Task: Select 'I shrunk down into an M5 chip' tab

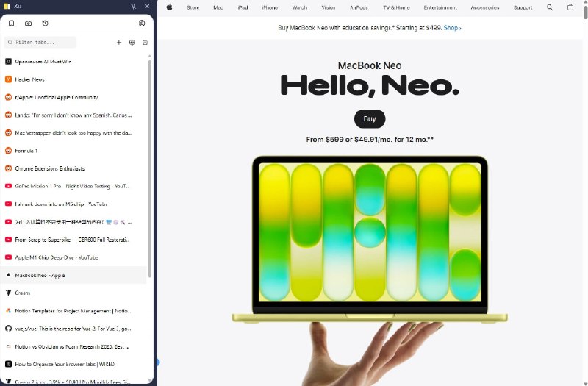Action: [73, 204]
